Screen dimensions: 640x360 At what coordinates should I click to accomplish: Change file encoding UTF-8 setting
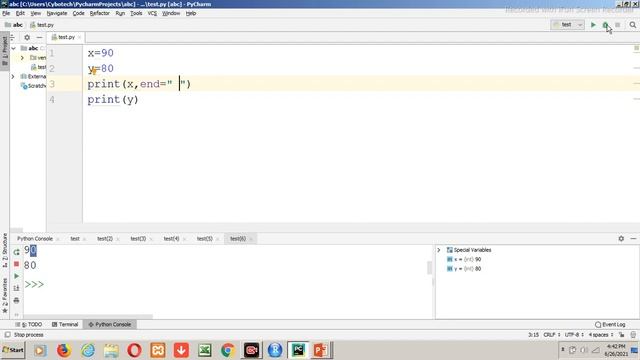click(574, 335)
